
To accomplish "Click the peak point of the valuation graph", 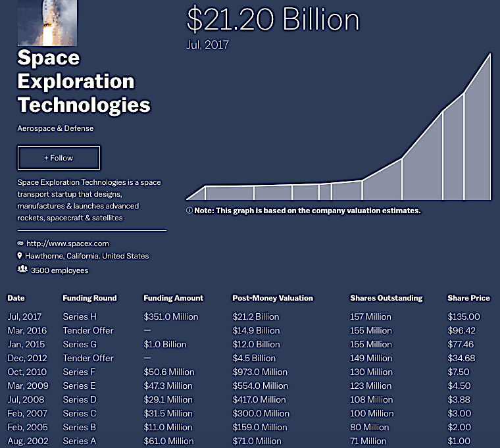I will [490, 54].
